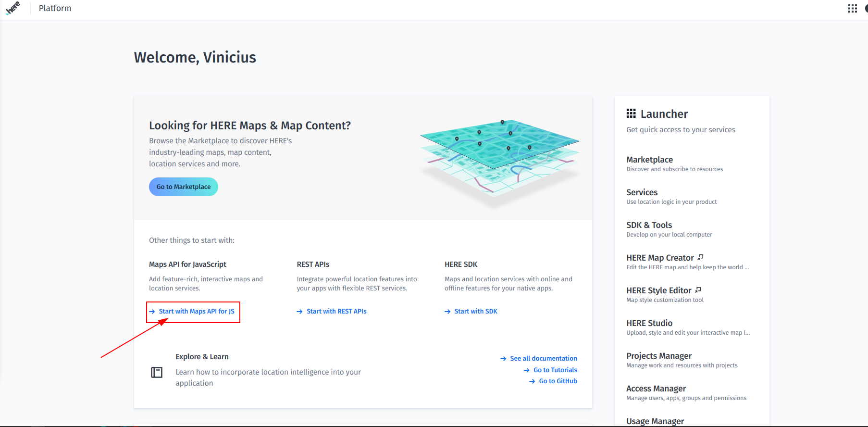868x427 pixels.
Task: Click 'Use location logic in your product' text
Action: (x=671, y=202)
